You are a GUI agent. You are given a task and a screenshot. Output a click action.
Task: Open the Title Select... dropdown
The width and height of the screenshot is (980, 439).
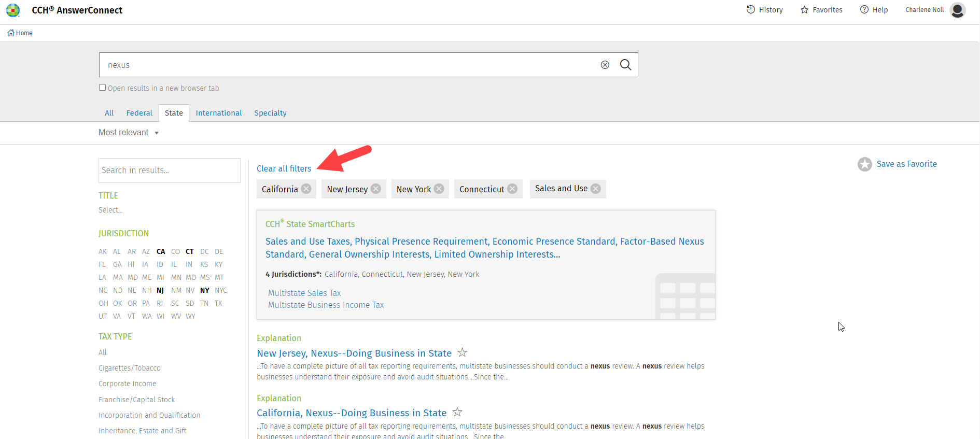[110, 210]
